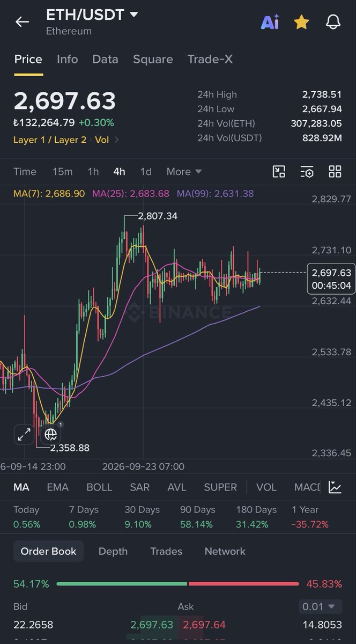Click the MA(25): 2,683.68 label
This screenshot has width=356, height=644.
(131, 194)
